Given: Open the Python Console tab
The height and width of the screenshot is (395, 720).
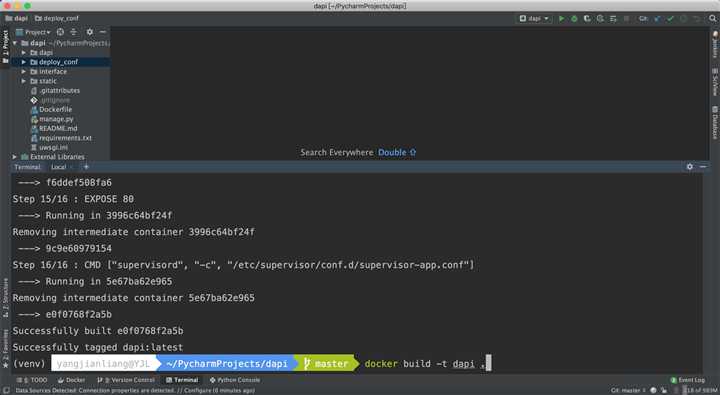Looking at the screenshot, I should pyautogui.click(x=235, y=380).
